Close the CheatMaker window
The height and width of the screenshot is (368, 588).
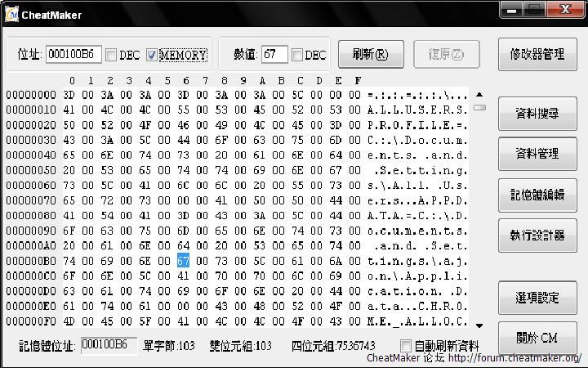click(x=565, y=10)
